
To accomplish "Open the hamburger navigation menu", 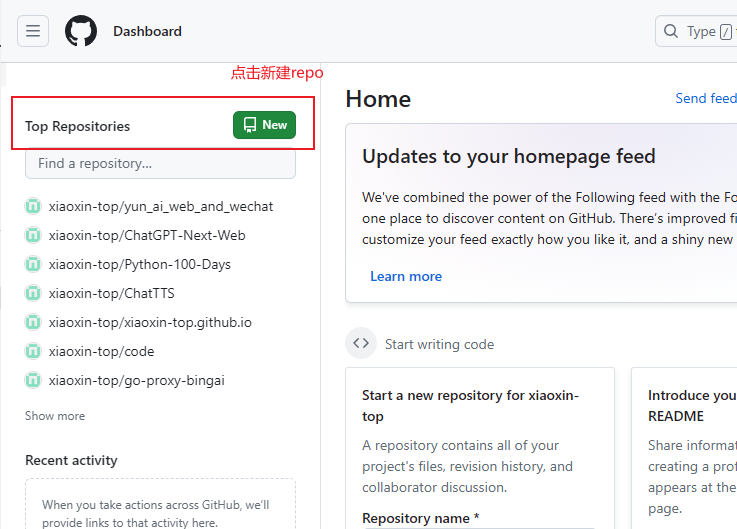I will 33,31.
